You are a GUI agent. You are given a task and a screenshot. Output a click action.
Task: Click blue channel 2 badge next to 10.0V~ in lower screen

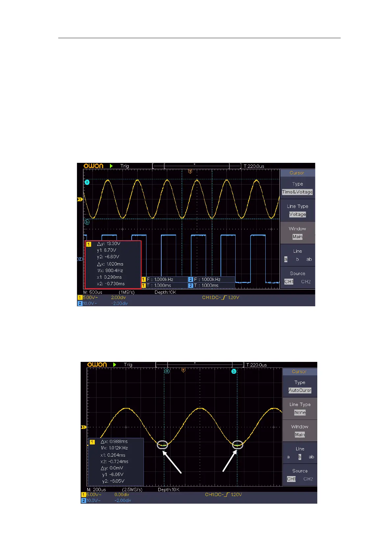click(x=83, y=500)
